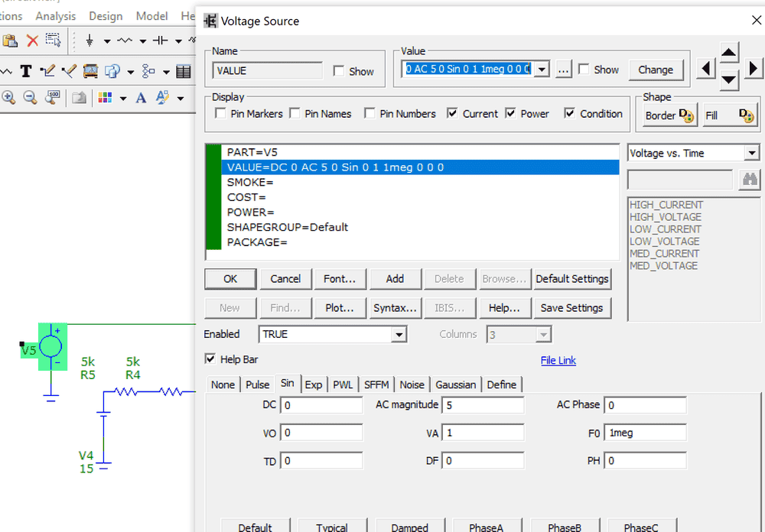Select the Text tool in toolbar
This screenshot has width=765, height=532.
click(x=26, y=71)
